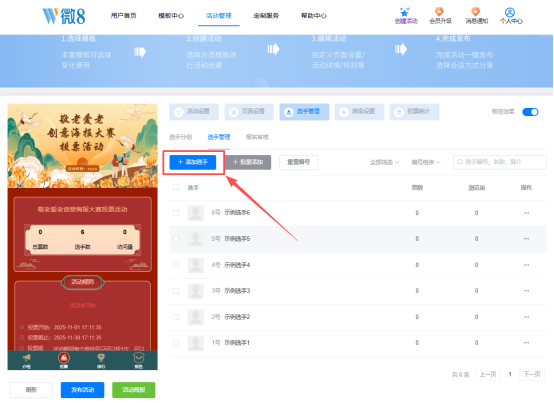This screenshot has height=403, width=554.
Task: Open 会员升级 in the header
Action: pyautogui.click(x=440, y=16)
